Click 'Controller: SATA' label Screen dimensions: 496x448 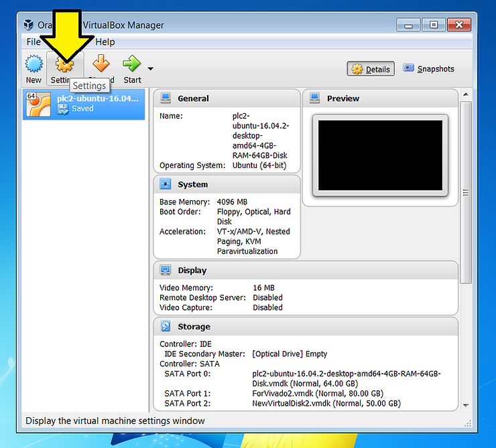[190, 364]
